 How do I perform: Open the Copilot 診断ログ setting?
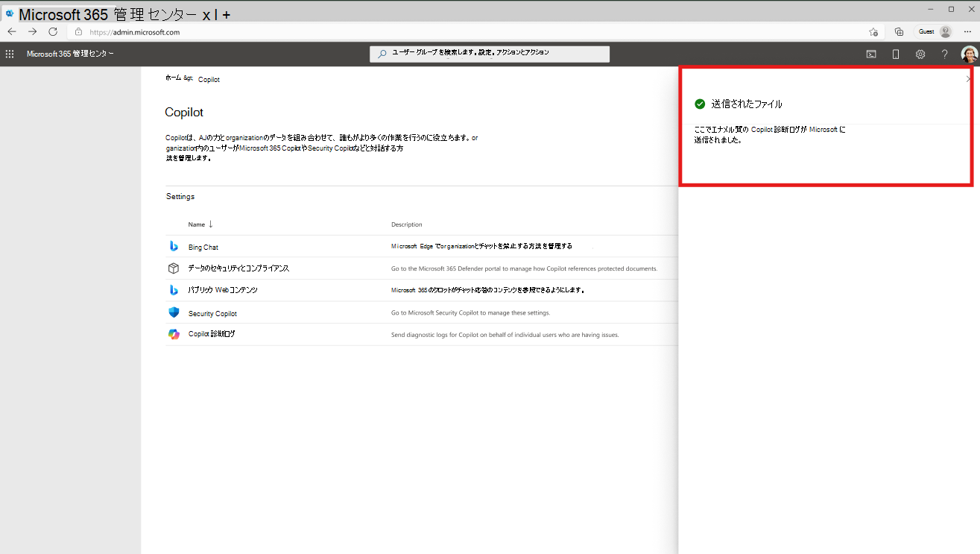coord(212,334)
